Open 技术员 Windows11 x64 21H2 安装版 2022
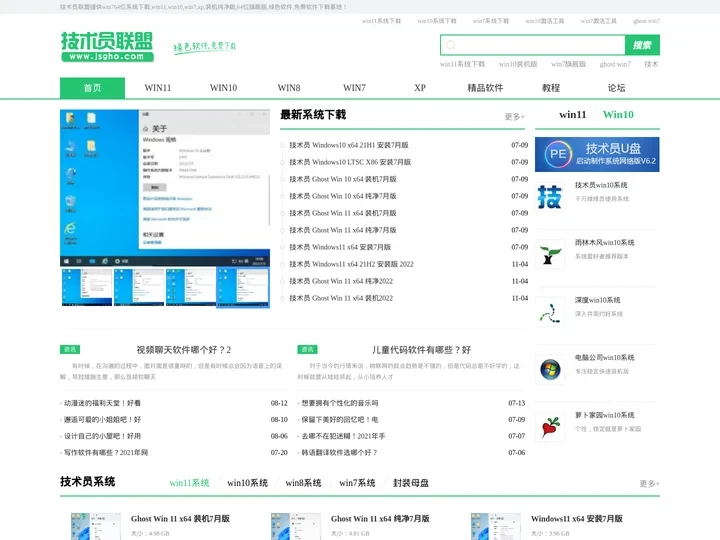Image resolution: width=720 pixels, height=540 pixels. pyautogui.click(x=351, y=264)
